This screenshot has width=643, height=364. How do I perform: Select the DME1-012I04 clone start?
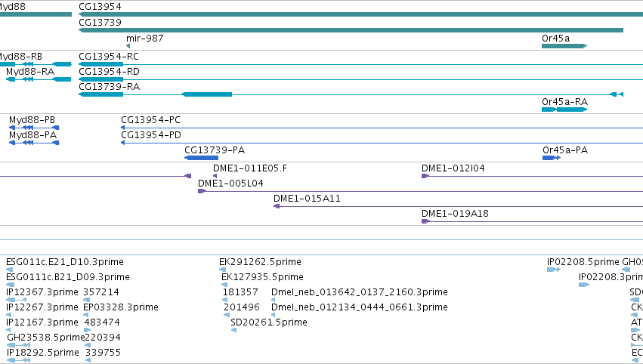pos(425,176)
